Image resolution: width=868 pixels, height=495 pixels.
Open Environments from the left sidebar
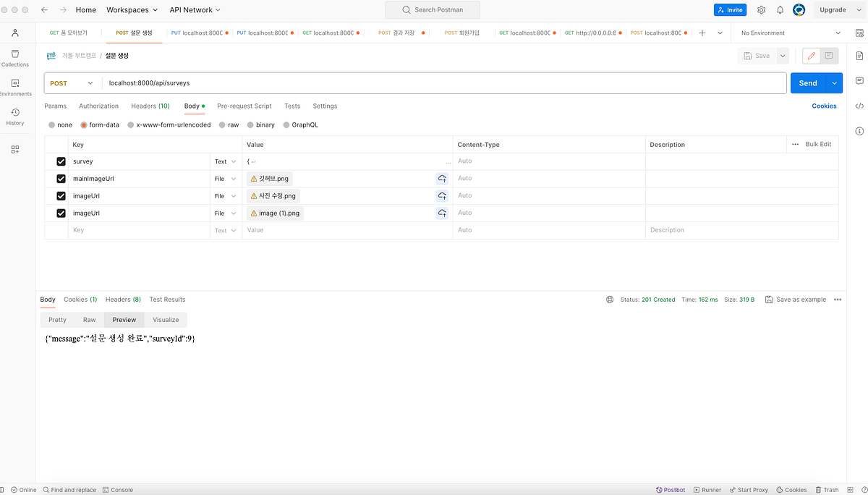tap(14, 86)
